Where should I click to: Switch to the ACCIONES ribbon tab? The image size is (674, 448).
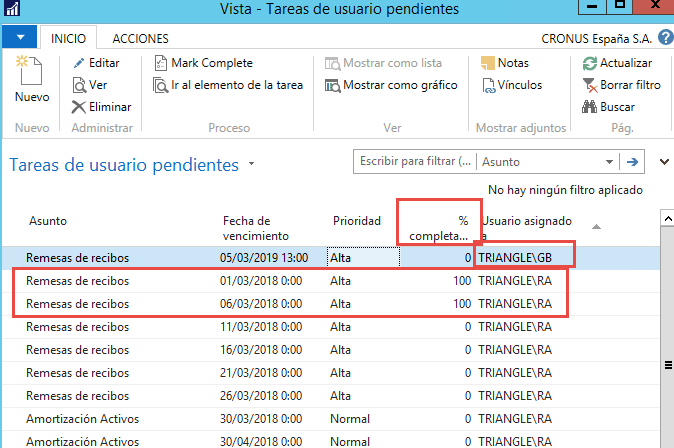pyautogui.click(x=141, y=39)
